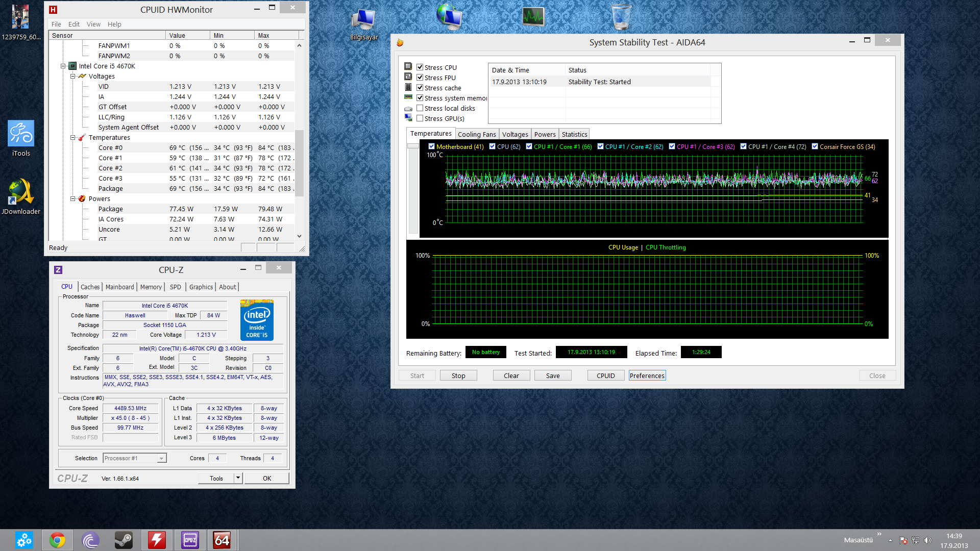Click the Value column header in HWMonitor
980x551 pixels.
pyautogui.click(x=188, y=35)
